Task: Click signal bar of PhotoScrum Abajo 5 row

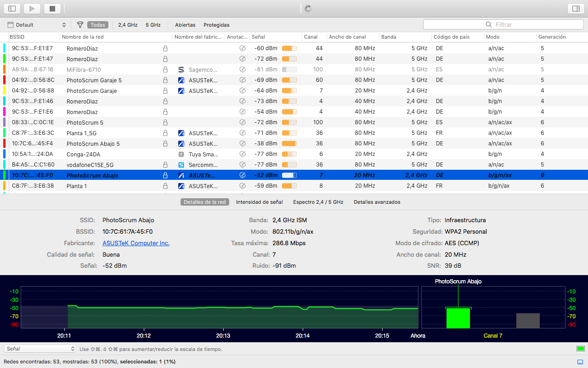Action: [x=289, y=144]
